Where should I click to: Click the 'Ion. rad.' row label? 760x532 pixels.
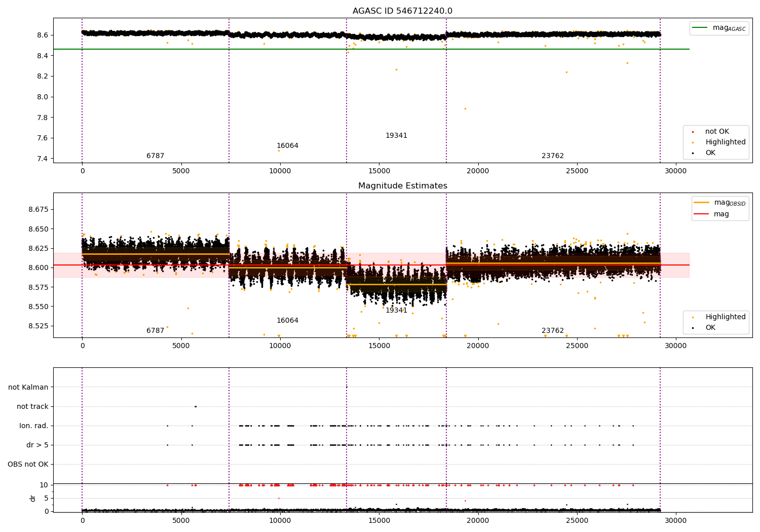tap(34, 426)
